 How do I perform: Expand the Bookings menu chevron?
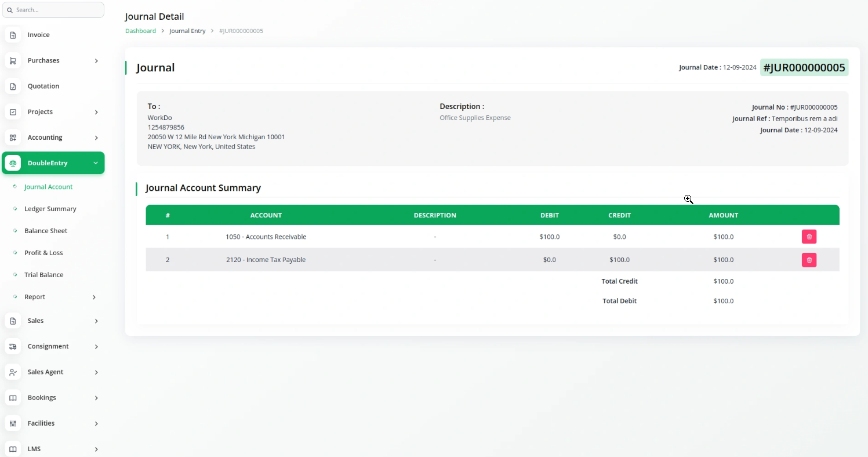tap(96, 398)
